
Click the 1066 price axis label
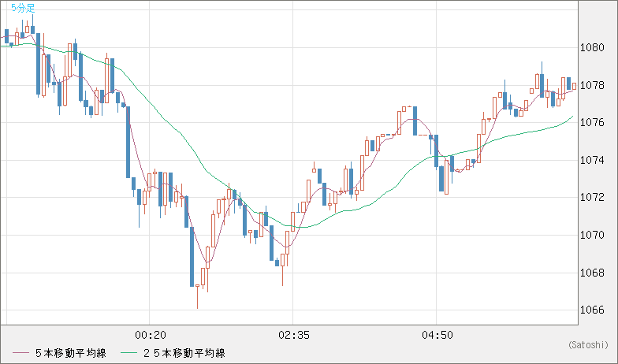point(593,310)
